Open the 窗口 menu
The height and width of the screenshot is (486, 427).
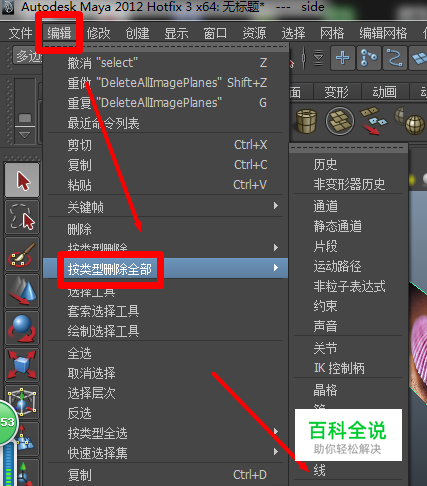[215, 33]
